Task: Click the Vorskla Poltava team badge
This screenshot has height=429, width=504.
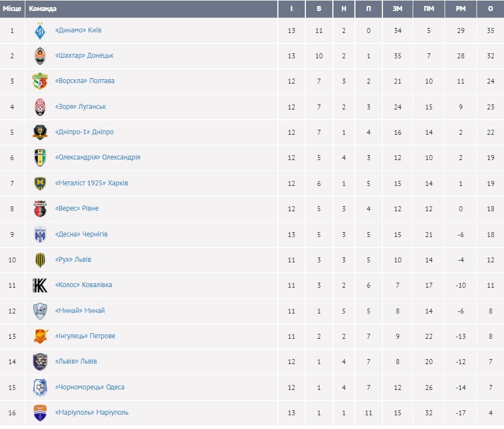Action: tap(40, 81)
